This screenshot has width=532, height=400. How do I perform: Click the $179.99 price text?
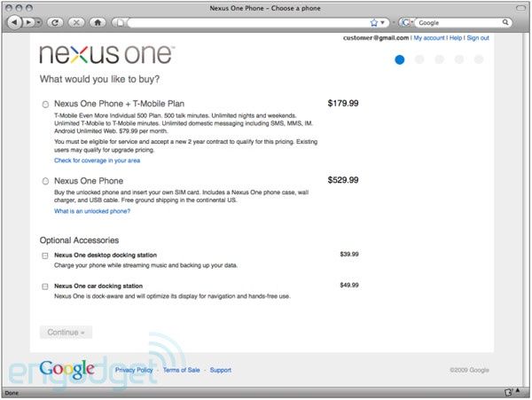coord(343,103)
